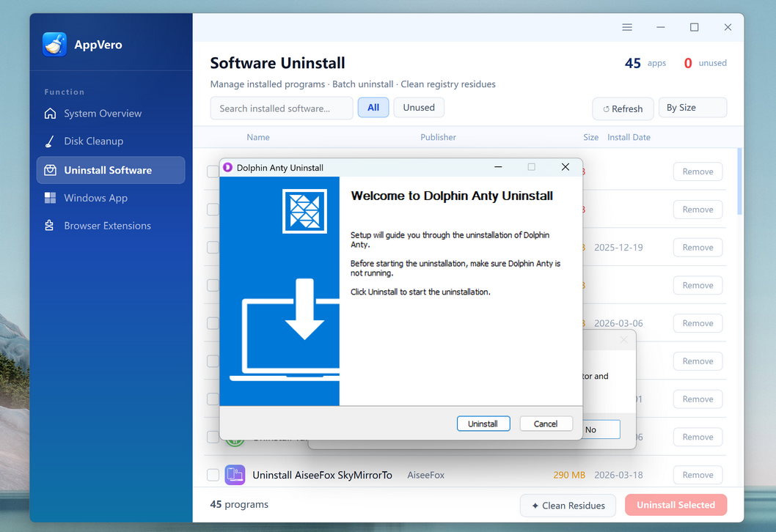Select the Windows App grid icon
The height and width of the screenshot is (532, 776).
[x=50, y=198]
